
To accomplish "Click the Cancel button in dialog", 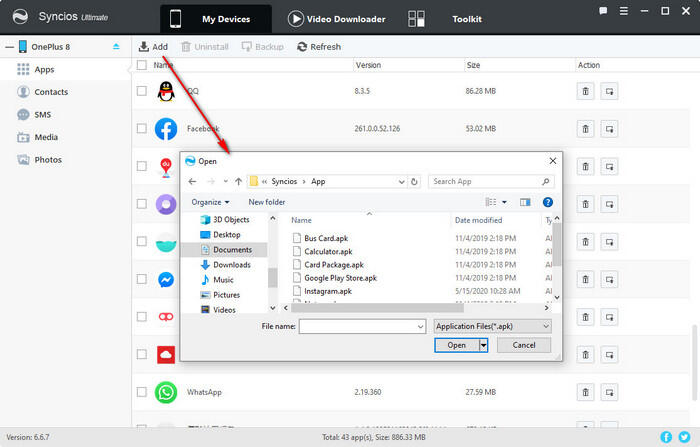I will click(524, 345).
